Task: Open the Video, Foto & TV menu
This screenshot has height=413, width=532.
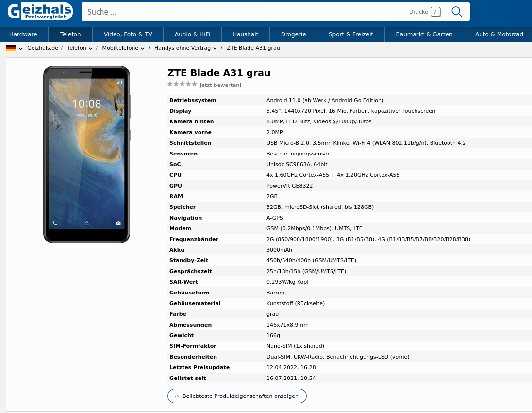Action: [128, 34]
